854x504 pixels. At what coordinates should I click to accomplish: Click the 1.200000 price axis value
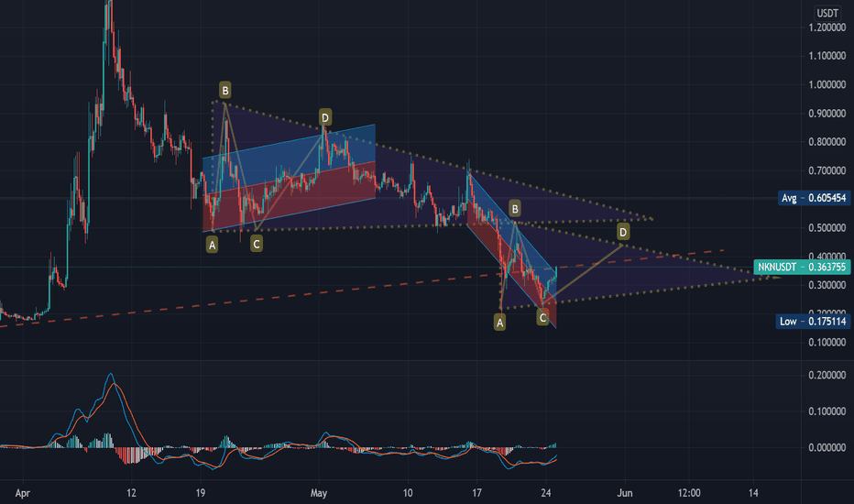[827, 27]
